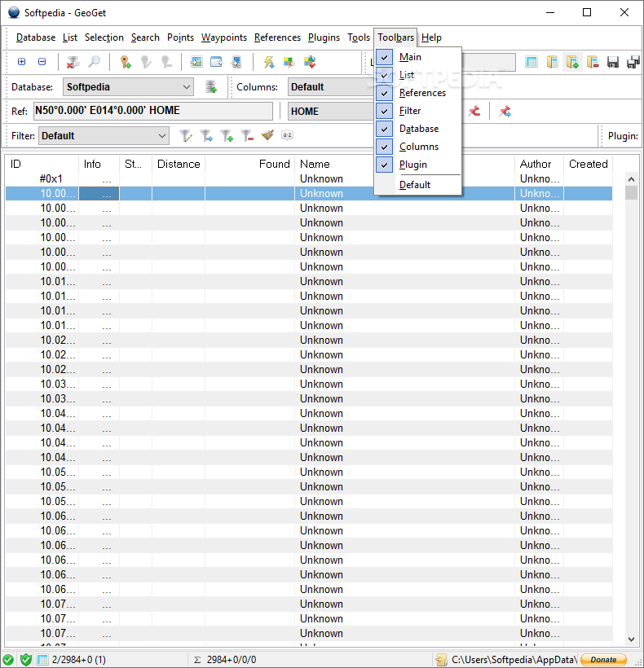Viewport: 644px width, 668px height.
Task: Open the Filter Default dropdown
Action: (x=104, y=136)
